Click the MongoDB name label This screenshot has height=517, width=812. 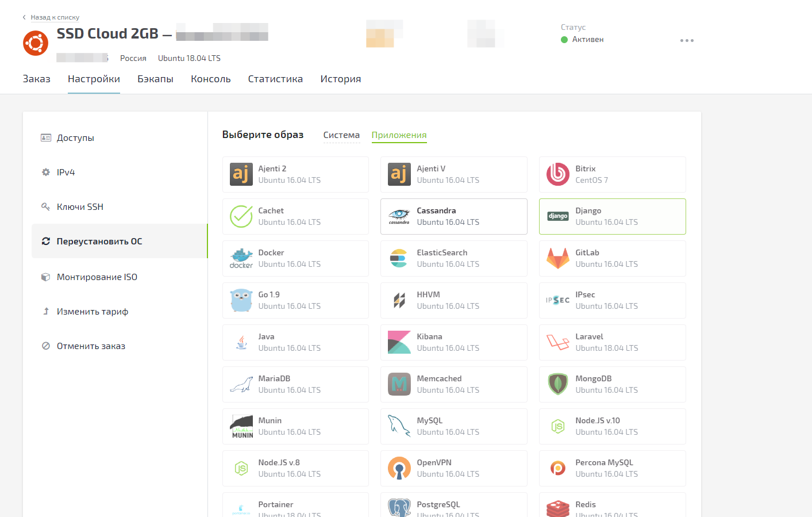point(594,378)
